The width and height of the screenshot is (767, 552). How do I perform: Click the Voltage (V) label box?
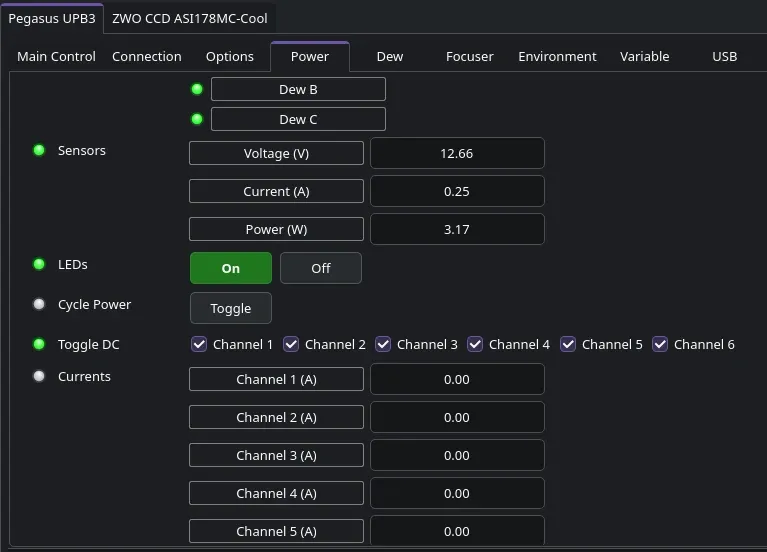point(276,154)
